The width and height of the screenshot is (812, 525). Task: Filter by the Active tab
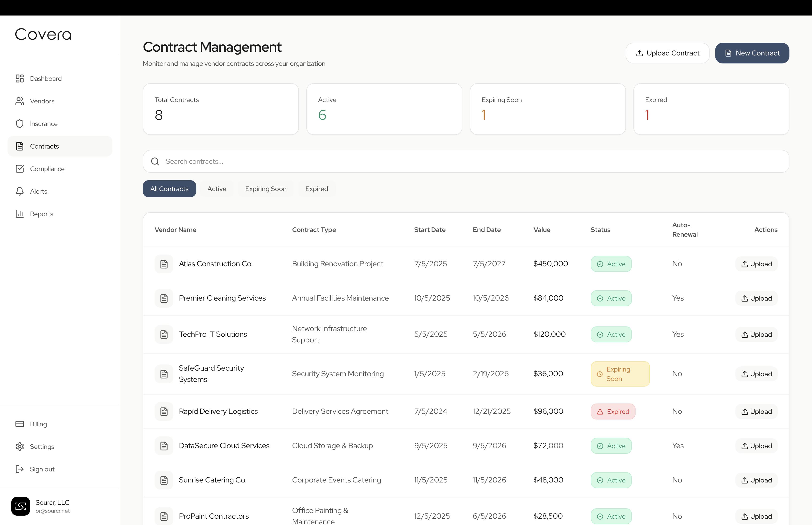coord(217,189)
